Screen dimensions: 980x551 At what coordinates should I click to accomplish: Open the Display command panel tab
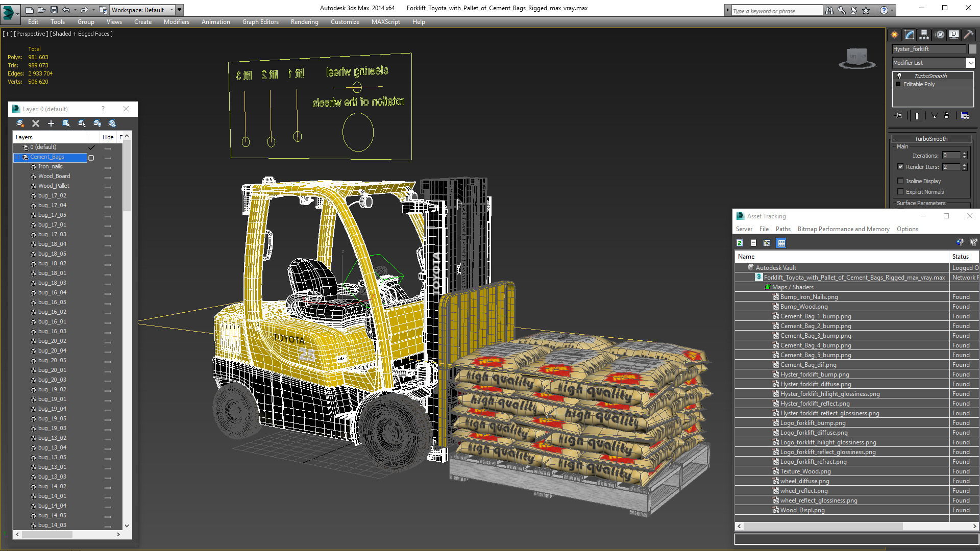tap(954, 35)
